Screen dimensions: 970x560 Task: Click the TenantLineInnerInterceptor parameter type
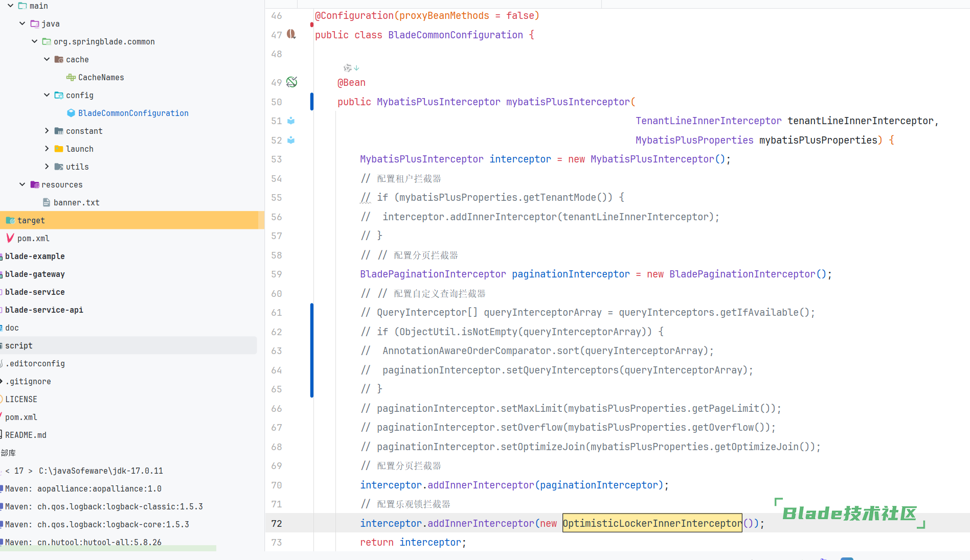click(708, 121)
